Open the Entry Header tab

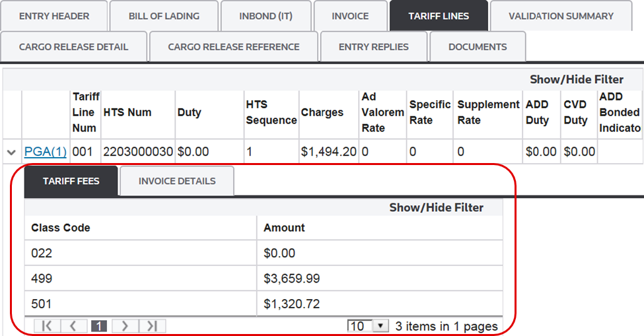point(54,16)
